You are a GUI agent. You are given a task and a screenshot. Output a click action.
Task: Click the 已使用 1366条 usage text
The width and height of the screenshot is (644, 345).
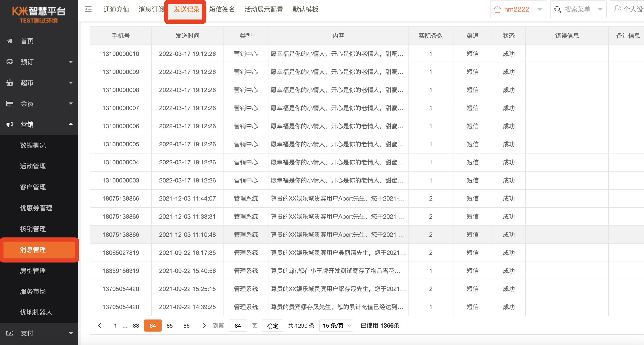coord(380,326)
